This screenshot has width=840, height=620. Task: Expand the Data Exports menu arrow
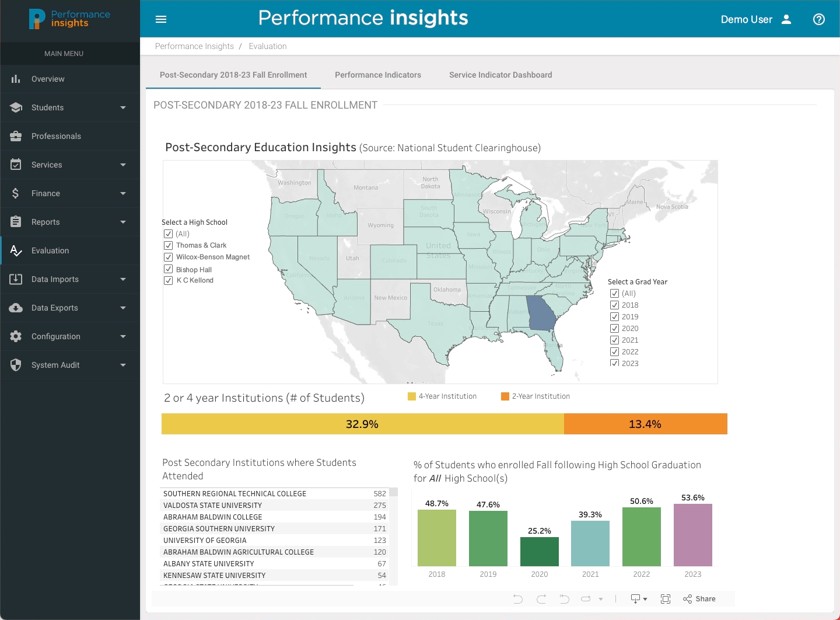click(123, 308)
